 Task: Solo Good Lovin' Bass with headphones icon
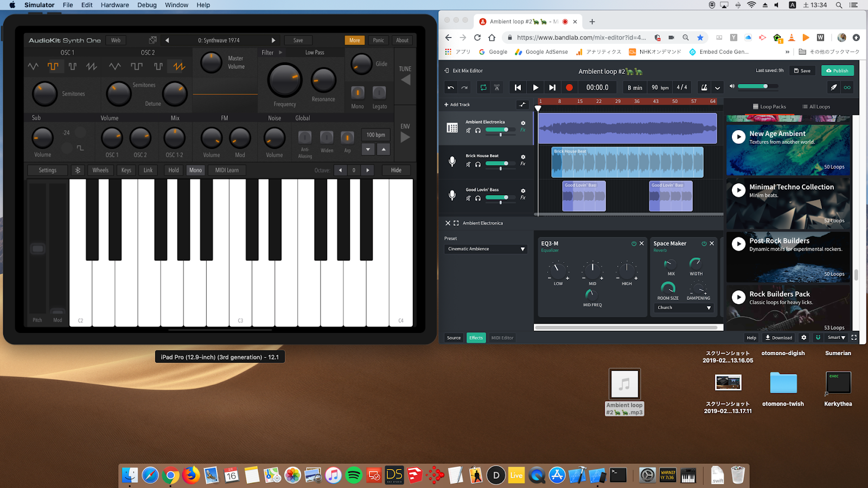point(478,198)
